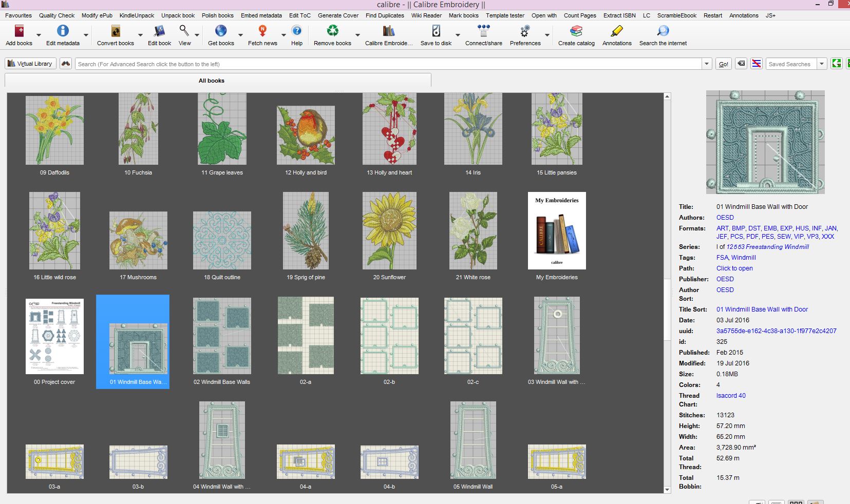Click the Remove books recycle icon

pyautogui.click(x=332, y=32)
